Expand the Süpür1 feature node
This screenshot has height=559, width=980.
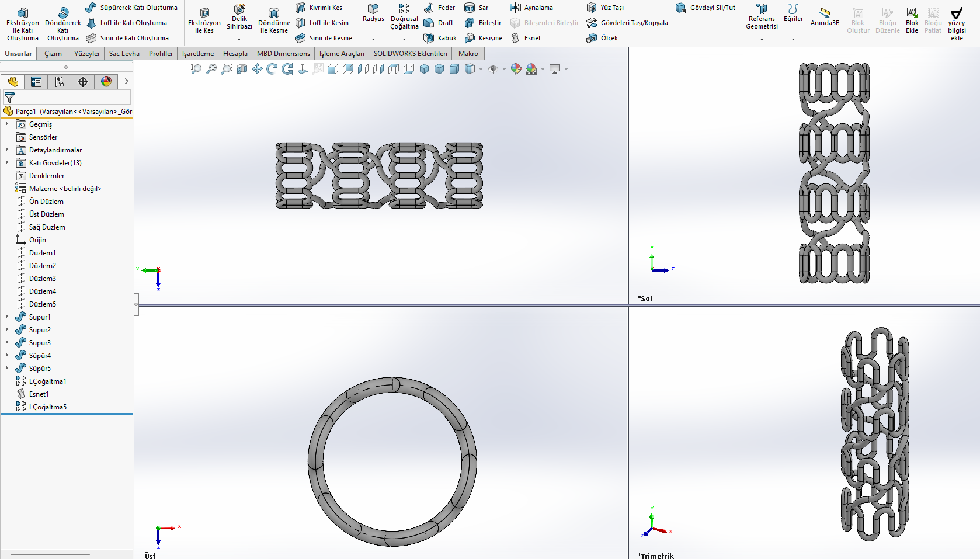7,317
